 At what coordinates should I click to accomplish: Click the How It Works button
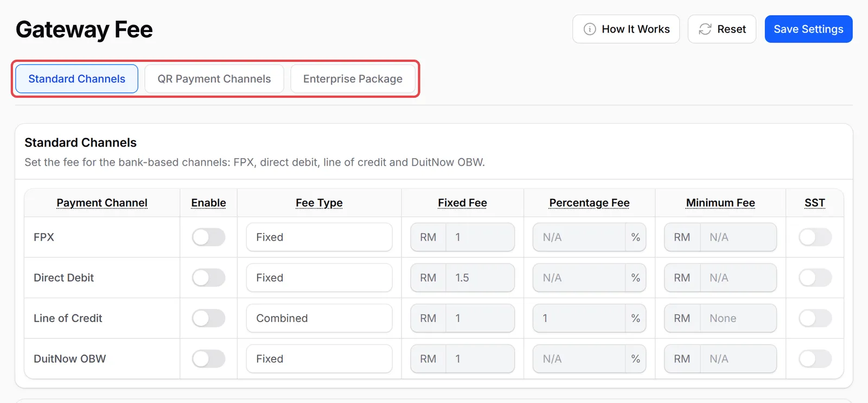tap(626, 29)
